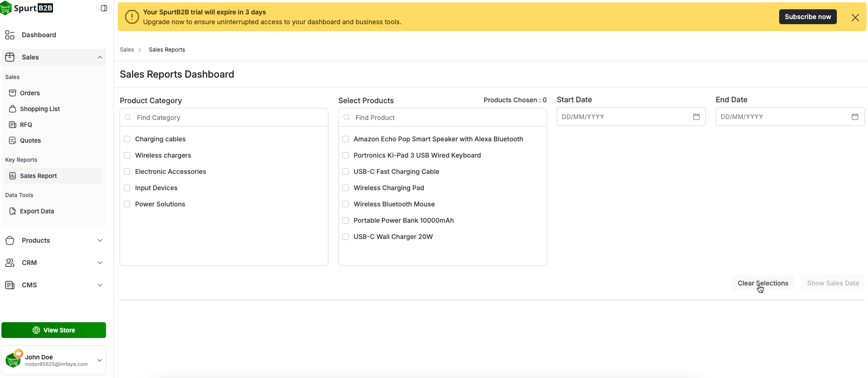Expand the Products menu chevron

100,240
